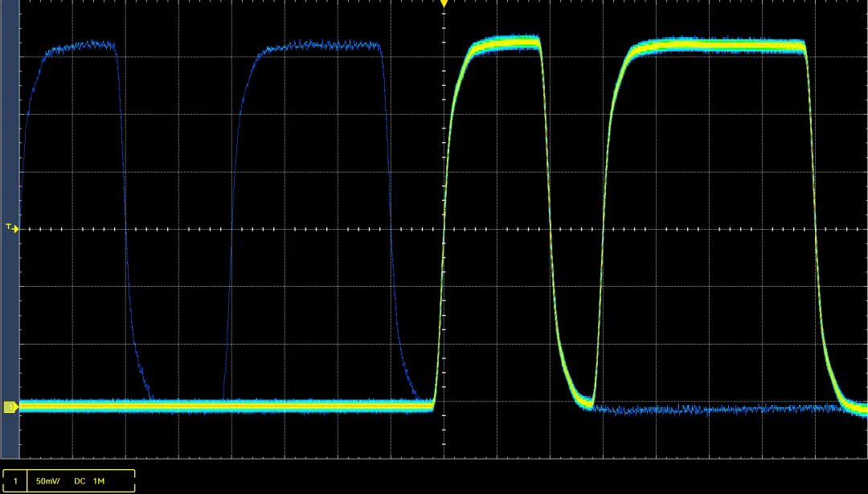Change the DC coupling setting
868x494 pixels.
click(80, 480)
